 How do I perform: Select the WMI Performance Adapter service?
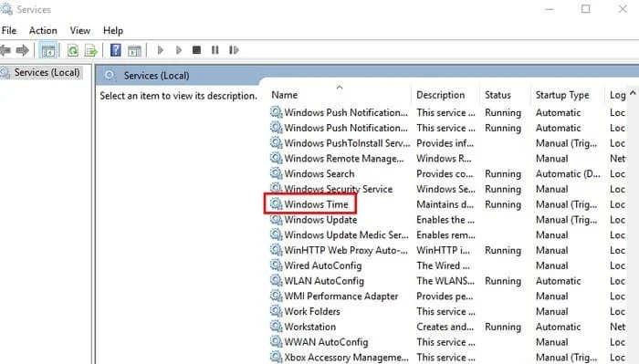[341, 296]
